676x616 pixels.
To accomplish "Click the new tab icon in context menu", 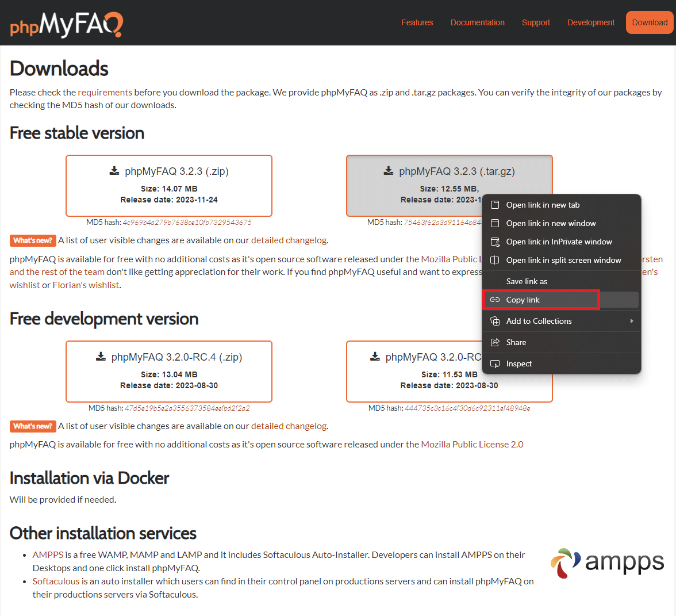I will click(x=495, y=205).
